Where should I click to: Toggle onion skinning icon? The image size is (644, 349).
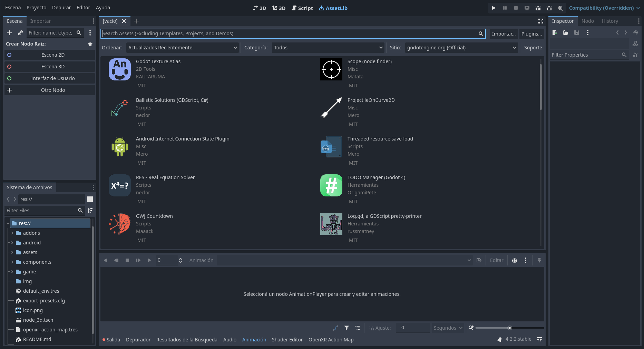point(515,260)
